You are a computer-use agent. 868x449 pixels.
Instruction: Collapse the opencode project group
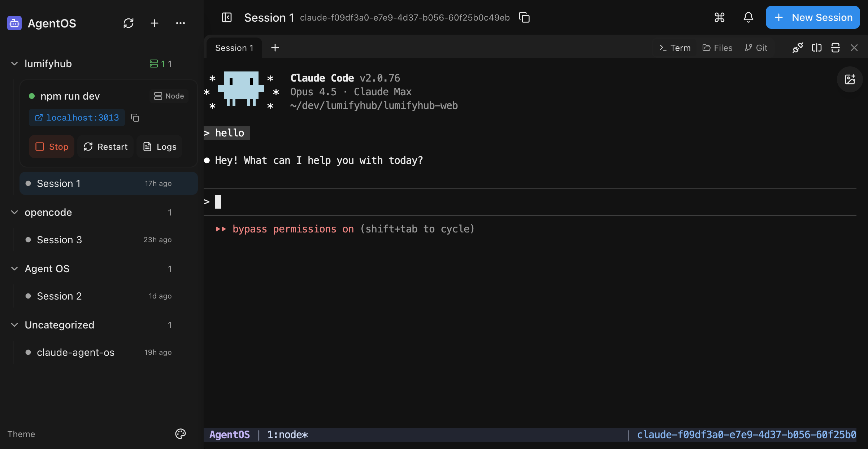coord(14,212)
